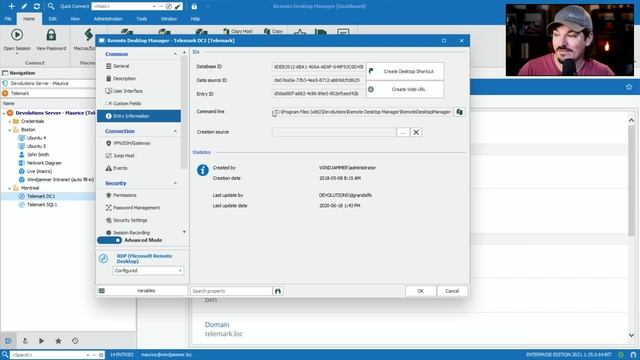This screenshot has height=360, width=640.
Task: Open the Window ribbon tab
Action: (x=169, y=19)
